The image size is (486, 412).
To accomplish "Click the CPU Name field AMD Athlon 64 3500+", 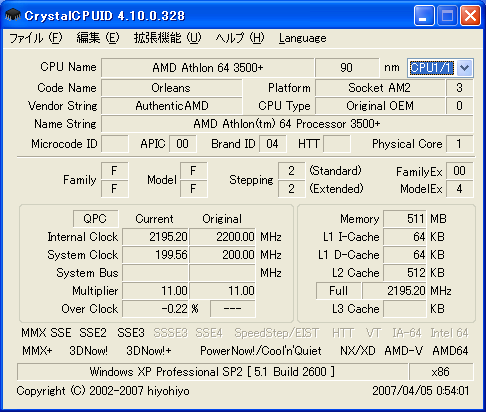I will [208, 68].
